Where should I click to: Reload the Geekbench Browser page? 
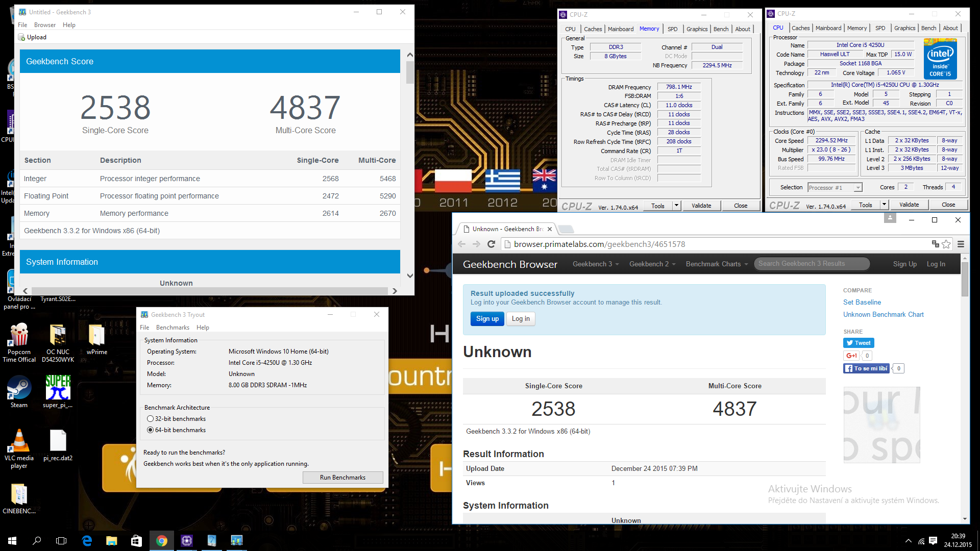492,244
